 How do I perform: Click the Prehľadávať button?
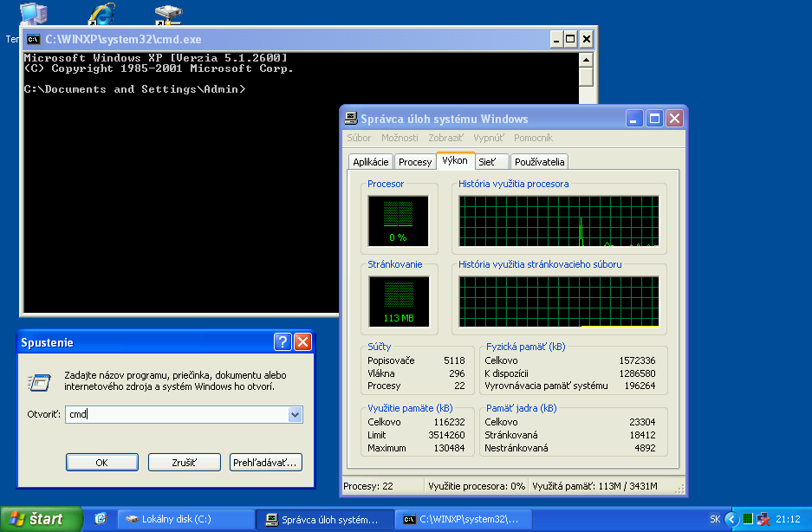point(265,463)
